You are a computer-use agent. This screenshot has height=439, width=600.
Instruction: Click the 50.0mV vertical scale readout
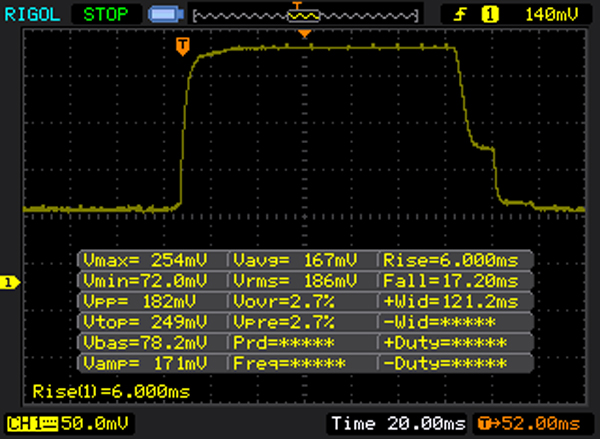click(95, 424)
